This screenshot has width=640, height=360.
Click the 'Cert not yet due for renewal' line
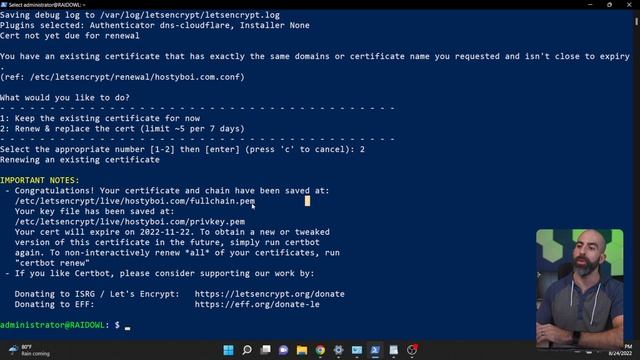coord(70,36)
